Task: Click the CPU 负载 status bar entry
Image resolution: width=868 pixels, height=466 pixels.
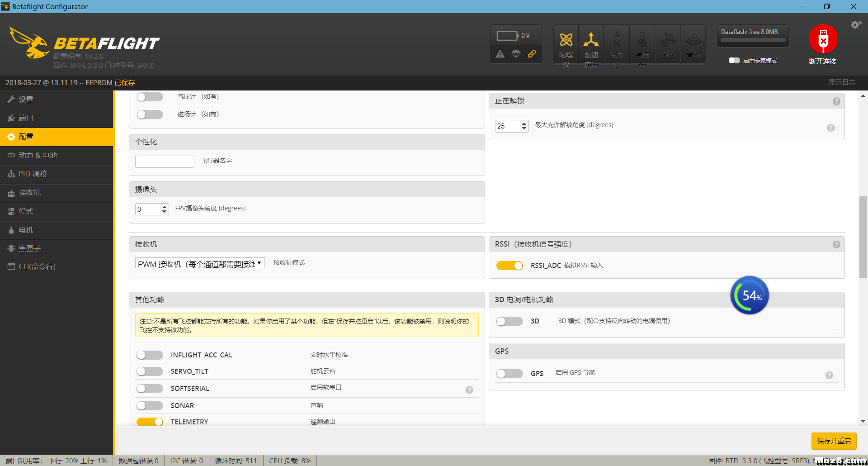Action: click(x=290, y=461)
